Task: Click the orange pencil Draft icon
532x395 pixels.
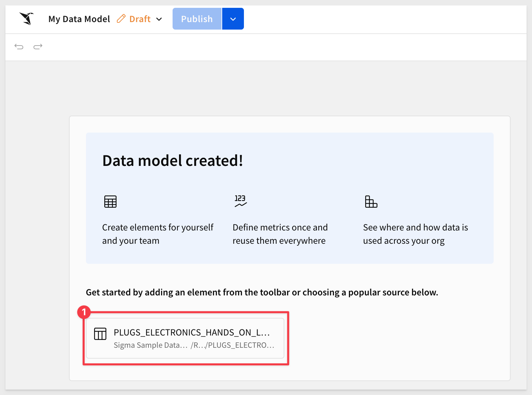Action: 121,19
